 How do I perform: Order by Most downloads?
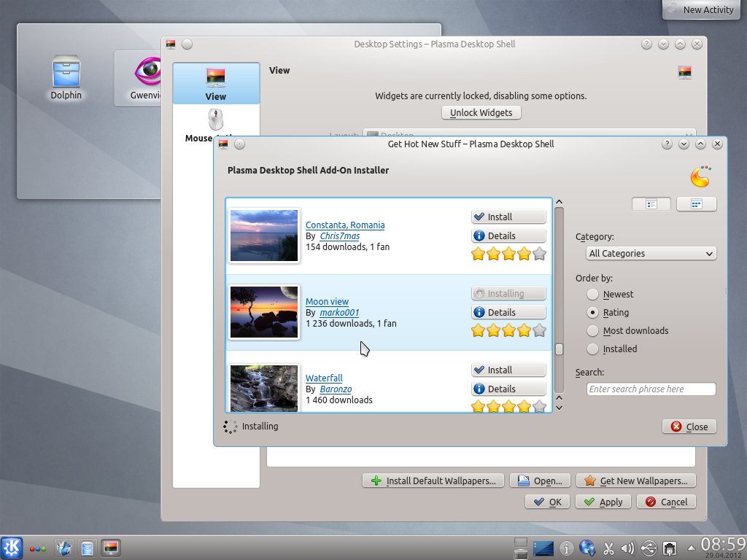pyautogui.click(x=627, y=330)
